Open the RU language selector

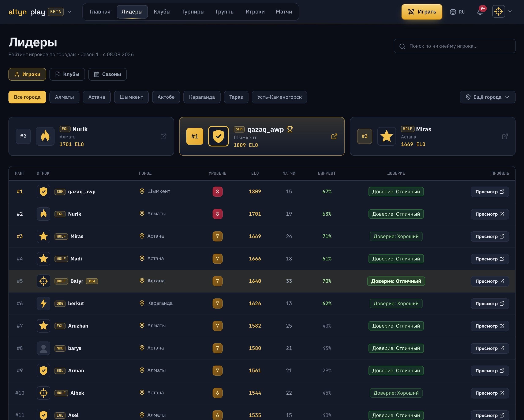click(x=457, y=12)
